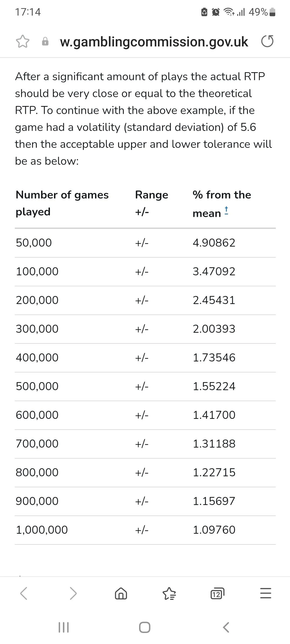Tap the Android system back button
Image resolution: width=290 pixels, height=644 pixels.
pos(226,627)
